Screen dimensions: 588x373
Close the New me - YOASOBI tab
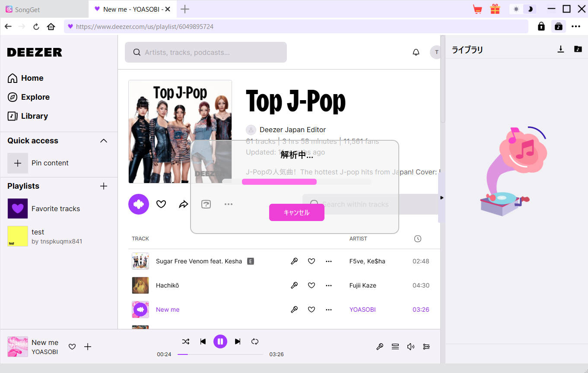tap(168, 9)
